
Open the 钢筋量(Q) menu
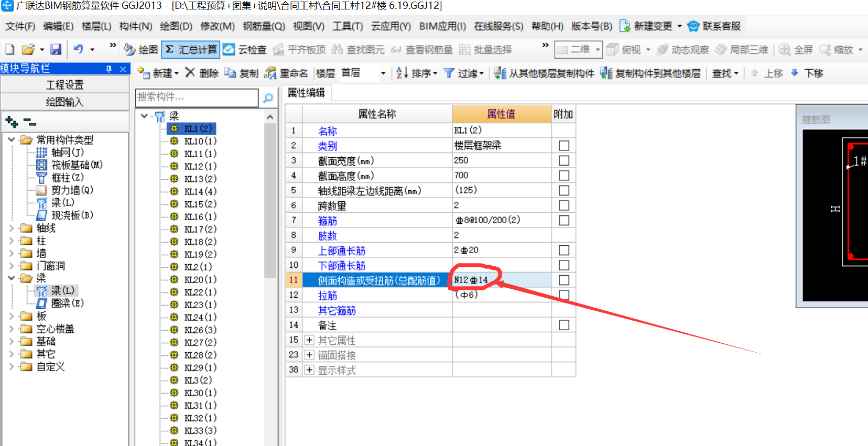[264, 26]
